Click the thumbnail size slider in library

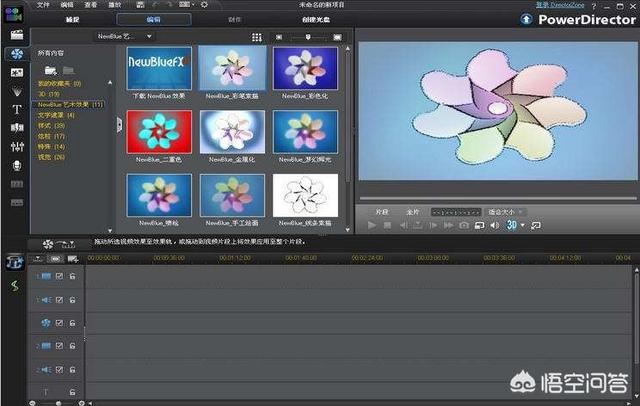pos(308,37)
